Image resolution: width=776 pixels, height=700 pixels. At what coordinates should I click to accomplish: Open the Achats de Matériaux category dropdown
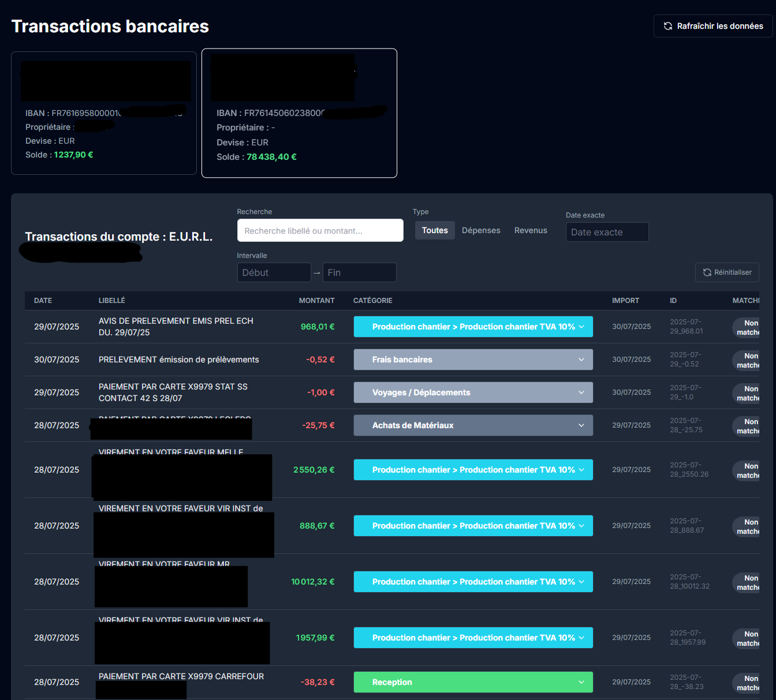473,425
